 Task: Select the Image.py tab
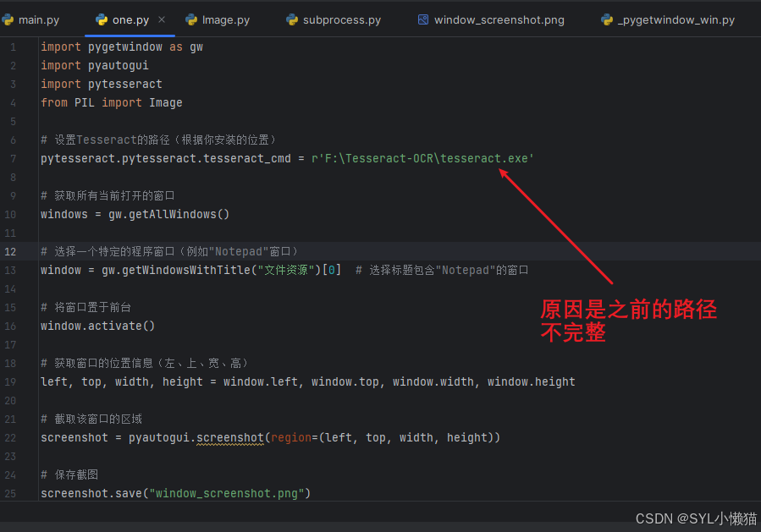pyautogui.click(x=224, y=19)
